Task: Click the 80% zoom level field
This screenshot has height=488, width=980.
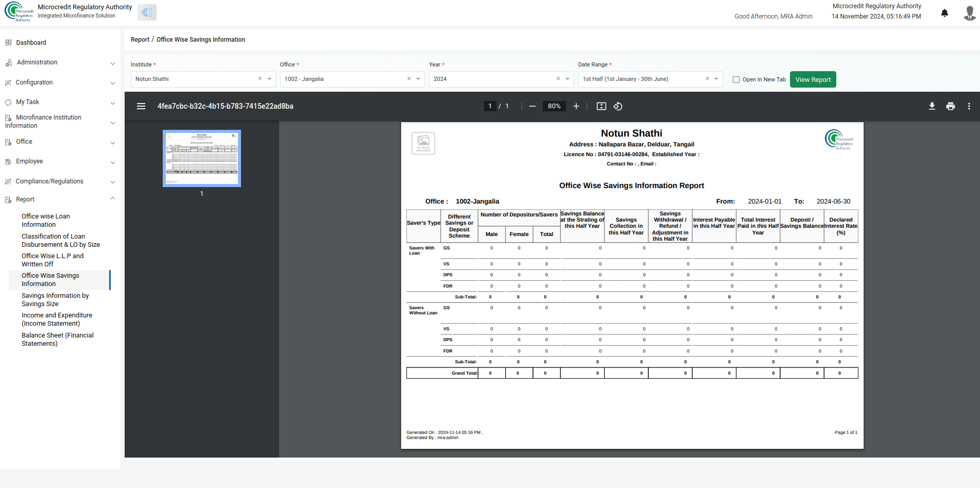Action: (554, 106)
